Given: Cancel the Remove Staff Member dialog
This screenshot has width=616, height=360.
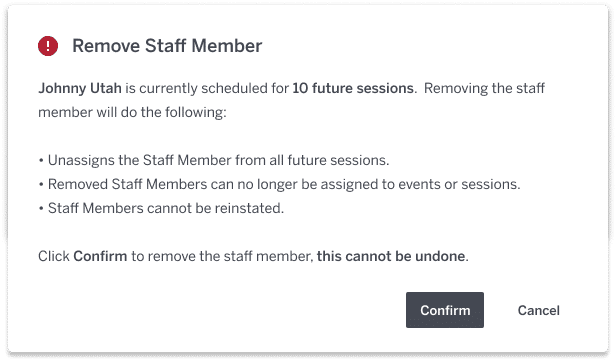Looking at the screenshot, I should click(538, 310).
